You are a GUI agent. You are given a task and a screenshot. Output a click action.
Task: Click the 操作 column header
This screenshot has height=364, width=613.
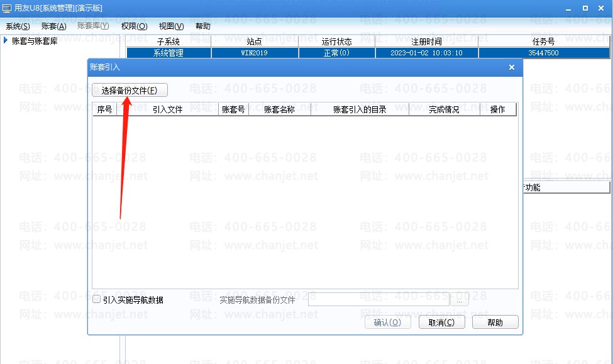tap(498, 109)
